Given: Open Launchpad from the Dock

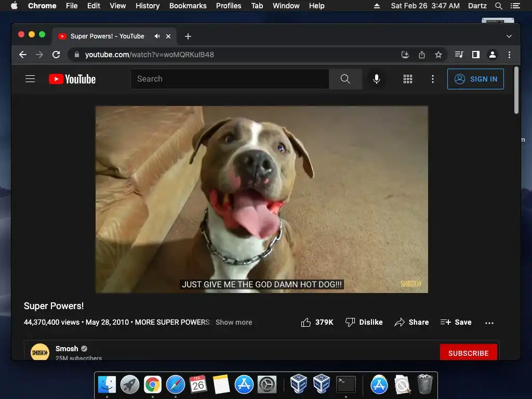Looking at the screenshot, I should click(x=129, y=384).
